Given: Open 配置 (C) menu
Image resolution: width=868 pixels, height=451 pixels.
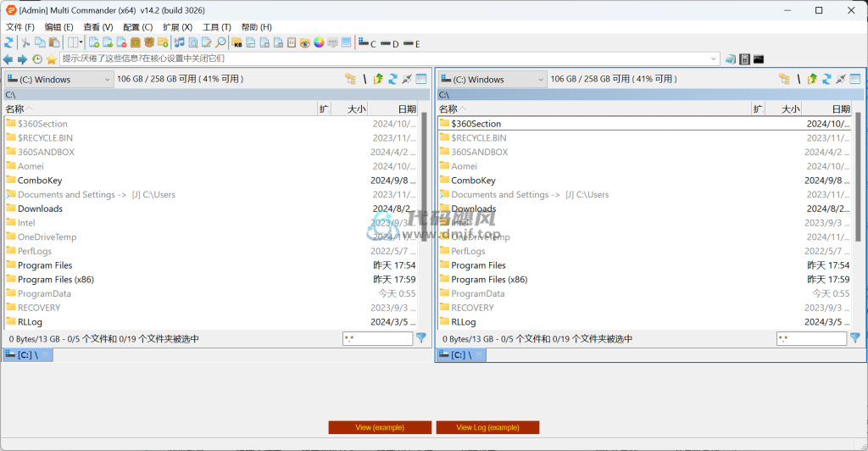Looking at the screenshot, I should [x=137, y=27].
